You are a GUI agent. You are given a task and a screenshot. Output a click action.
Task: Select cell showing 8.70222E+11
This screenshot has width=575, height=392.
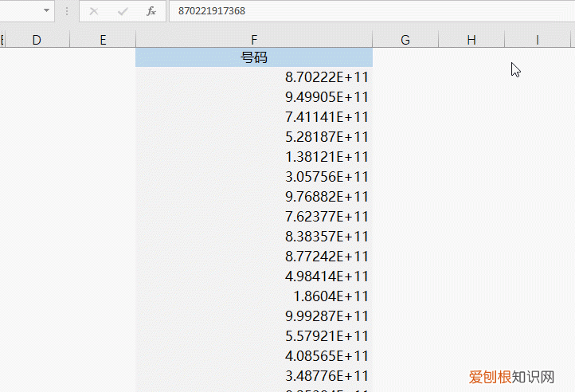(x=253, y=77)
